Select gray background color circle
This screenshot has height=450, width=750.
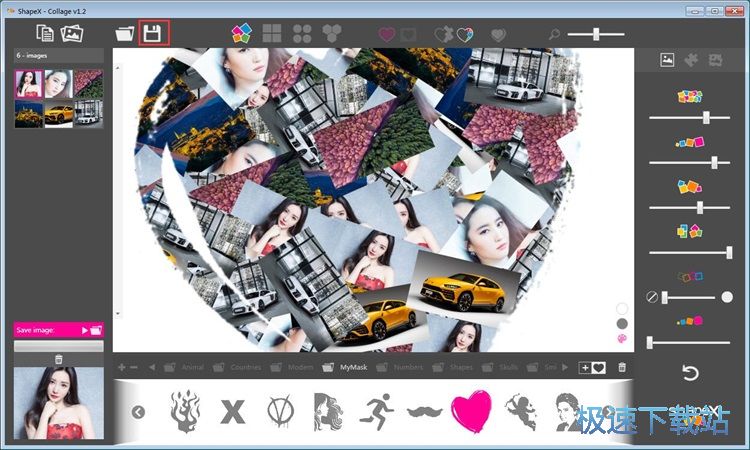tap(622, 324)
